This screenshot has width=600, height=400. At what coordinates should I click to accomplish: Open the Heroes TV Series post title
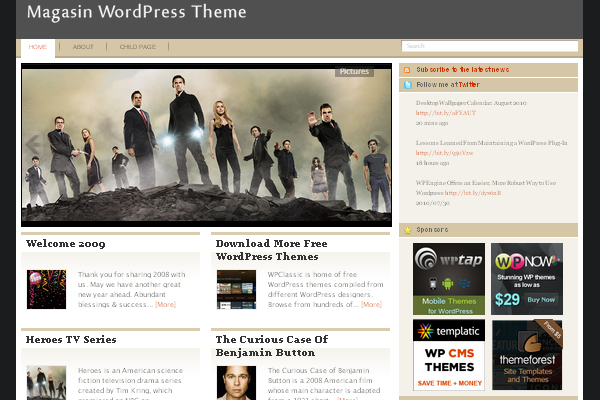pyautogui.click(x=71, y=340)
